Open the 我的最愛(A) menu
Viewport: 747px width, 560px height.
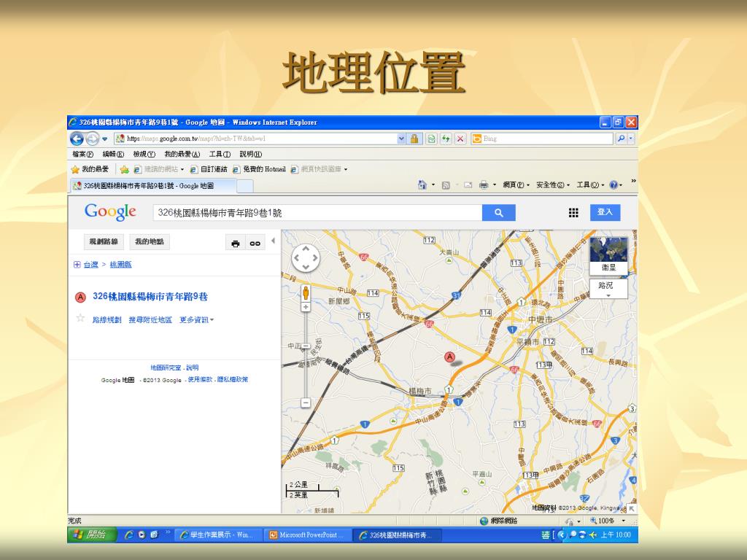tap(182, 155)
